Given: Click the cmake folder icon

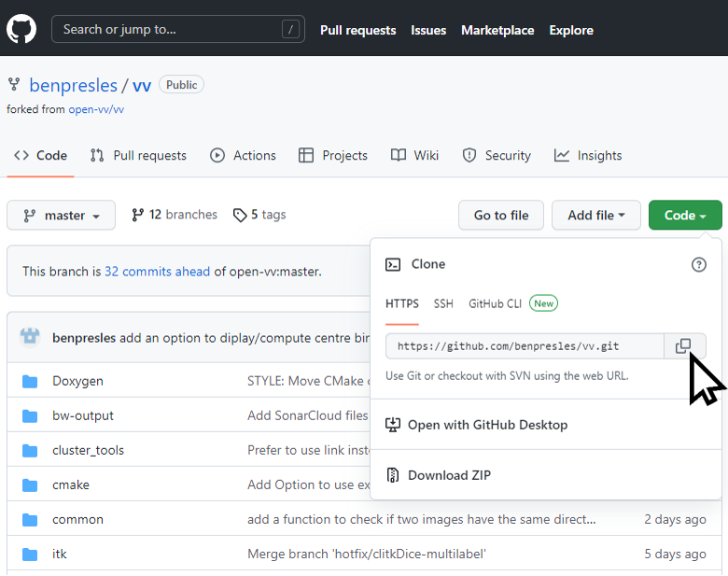Looking at the screenshot, I should [30, 485].
